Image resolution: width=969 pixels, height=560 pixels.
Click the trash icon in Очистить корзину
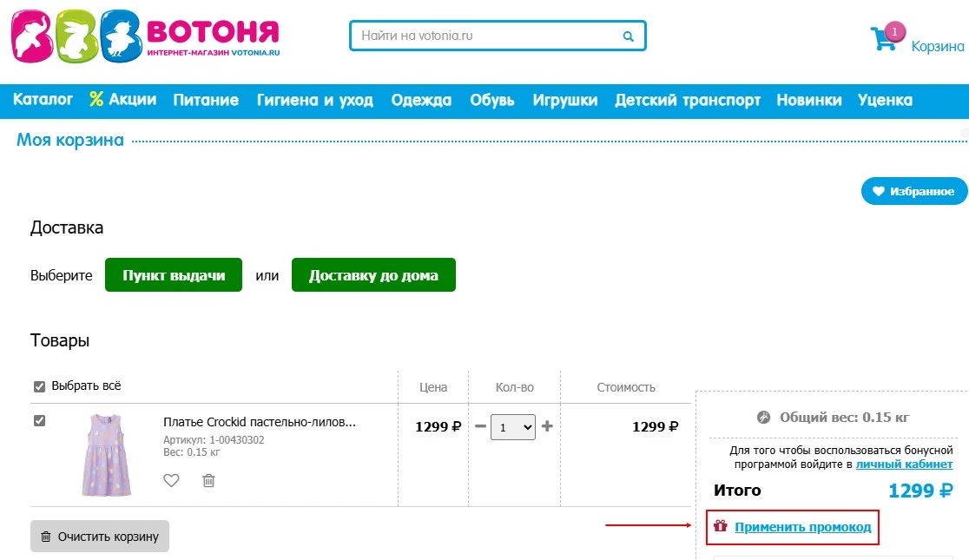pos(48,536)
